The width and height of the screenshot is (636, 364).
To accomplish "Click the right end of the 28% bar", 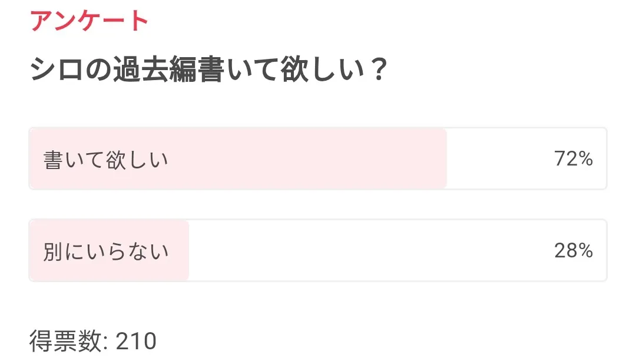I will pyautogui.click(x=601, y=252).
